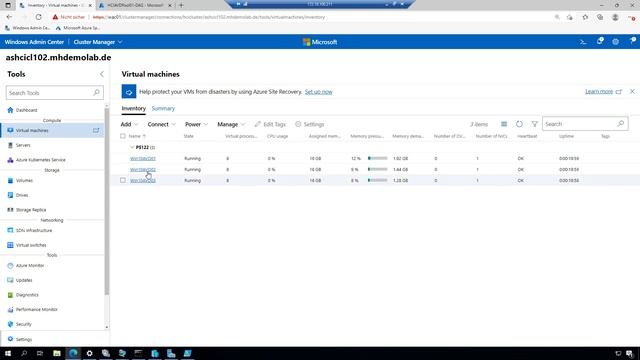Viewport: 640px width, 360px height.
Task: Check the box for the VM with 1.28 GB demand
Action: [123, 180]
